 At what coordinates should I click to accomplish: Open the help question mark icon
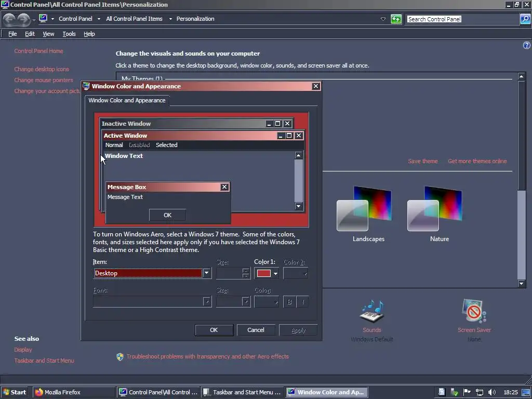(527, 46)
